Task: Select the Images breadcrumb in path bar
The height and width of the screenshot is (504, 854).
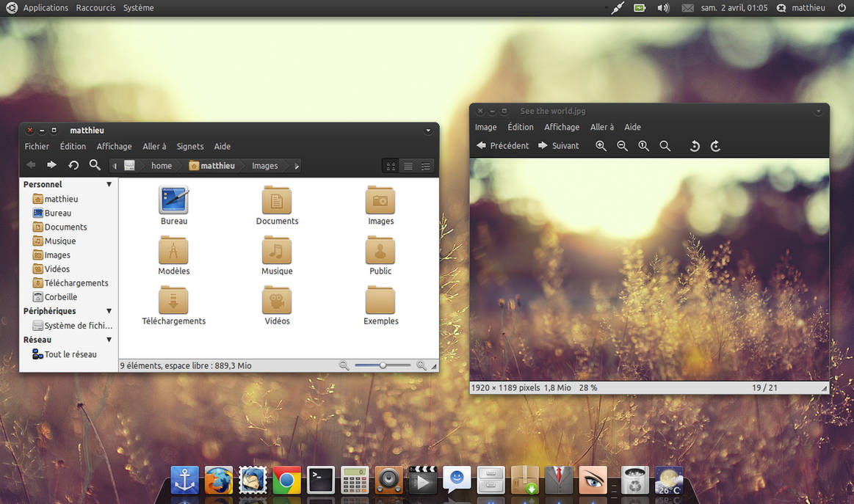Action: coord(264,166)
